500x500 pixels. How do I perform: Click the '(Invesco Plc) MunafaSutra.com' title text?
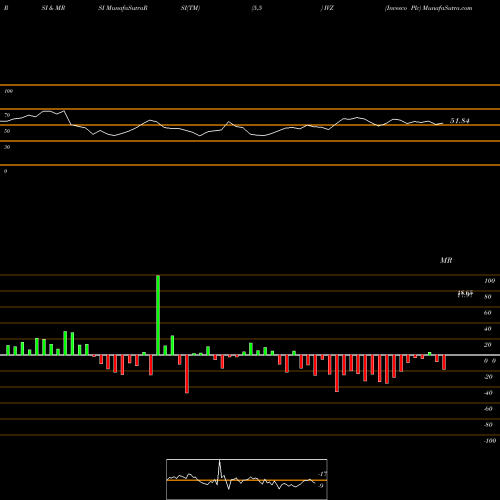(x=428, y=8)
